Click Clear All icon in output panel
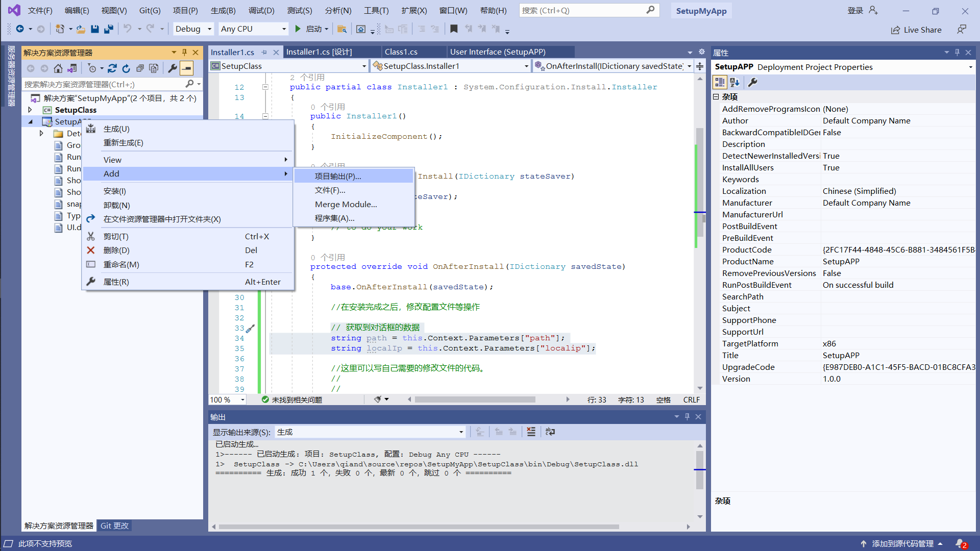The image size is (980, 551). [x=531, y=432]
